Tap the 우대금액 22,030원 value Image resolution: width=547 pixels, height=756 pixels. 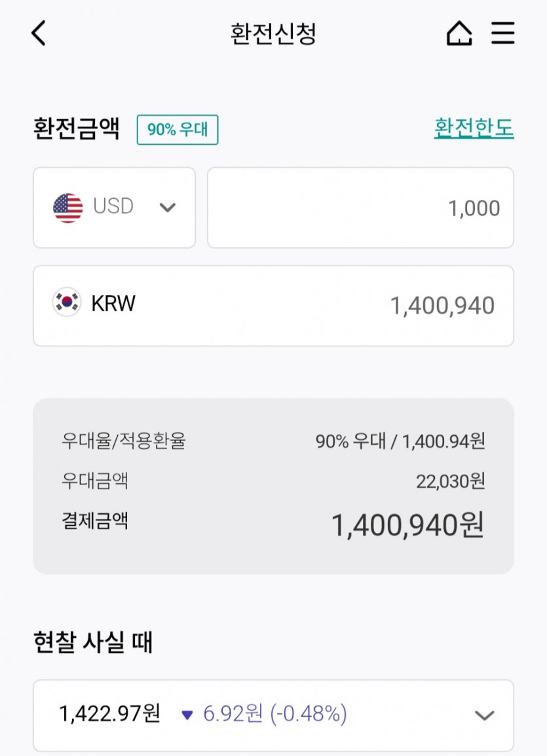click(450, 481)
